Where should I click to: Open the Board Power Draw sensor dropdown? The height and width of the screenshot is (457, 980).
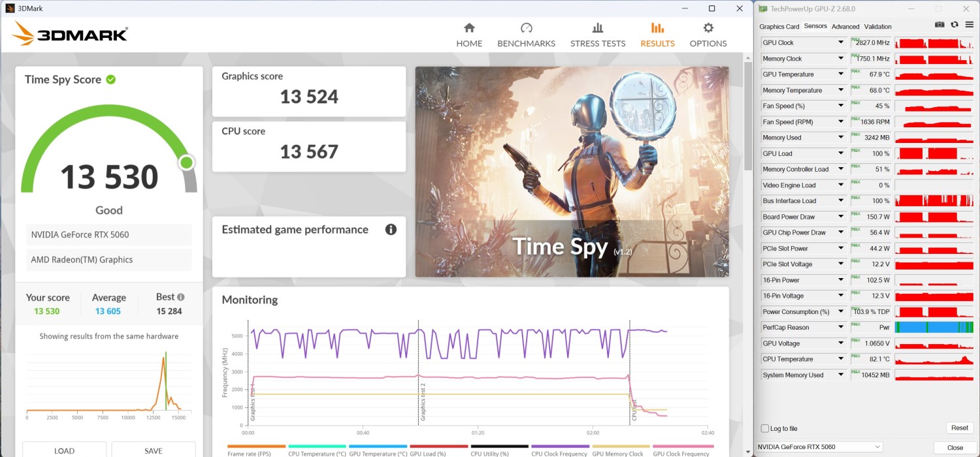(x=841, y=217)
